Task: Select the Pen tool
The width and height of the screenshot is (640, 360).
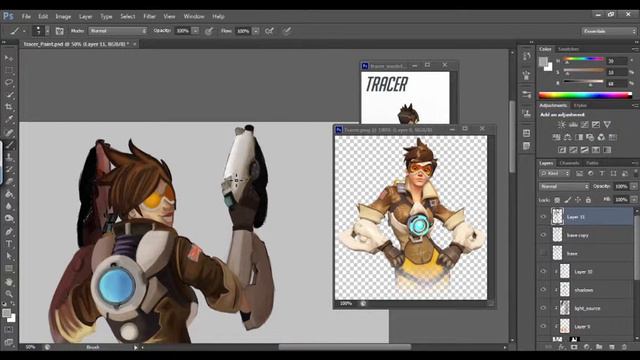Action: 9,231
